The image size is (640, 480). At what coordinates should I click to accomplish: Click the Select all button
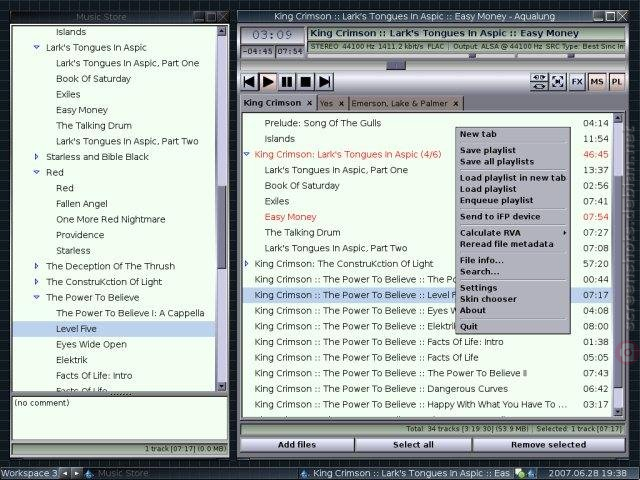pos(413,445)
